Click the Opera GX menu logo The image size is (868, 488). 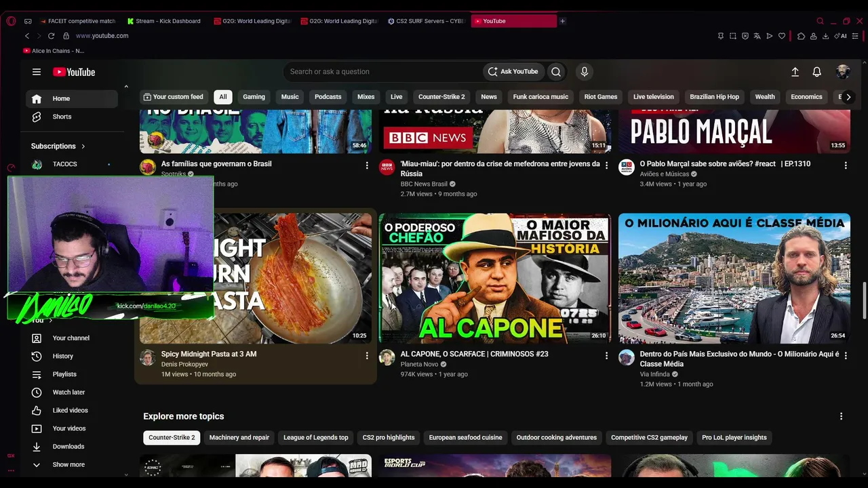pos(11,21)
